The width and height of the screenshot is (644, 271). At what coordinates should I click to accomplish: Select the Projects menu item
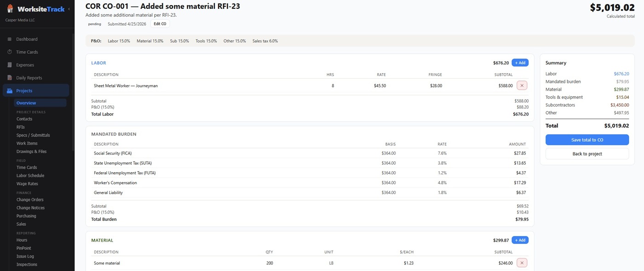tap(36, 91)
